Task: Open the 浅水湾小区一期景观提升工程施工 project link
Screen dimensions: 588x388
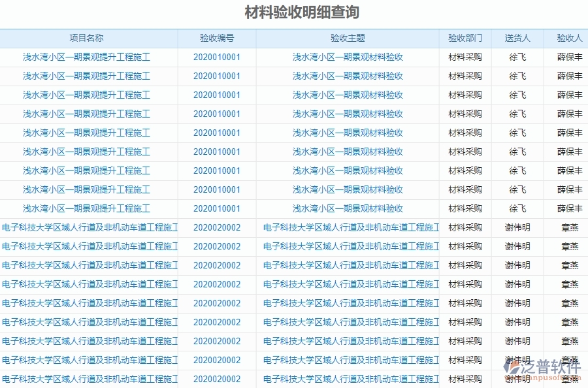Action: (86, 57)
